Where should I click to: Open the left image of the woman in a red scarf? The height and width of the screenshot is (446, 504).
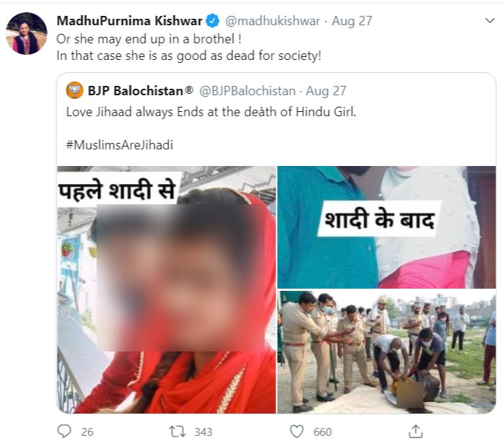pyautogui.click(x=167, y=289)
